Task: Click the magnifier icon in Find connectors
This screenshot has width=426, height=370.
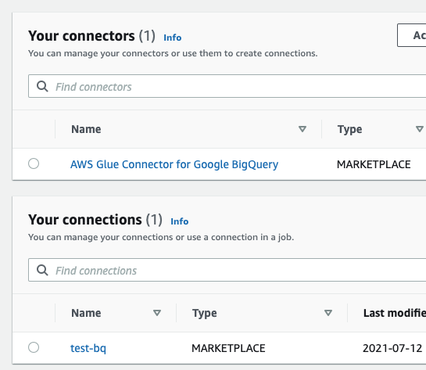Action: click(x=42, y=86)
